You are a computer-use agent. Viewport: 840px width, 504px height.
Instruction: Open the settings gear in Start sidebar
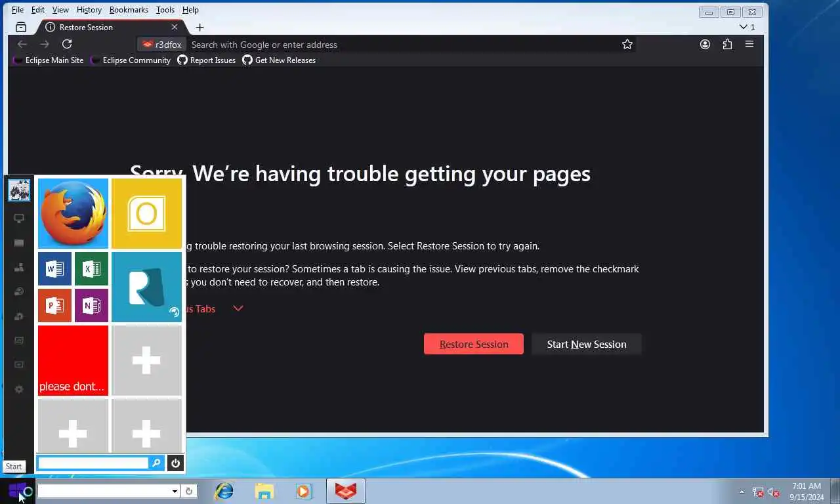[x=19, y=389]
